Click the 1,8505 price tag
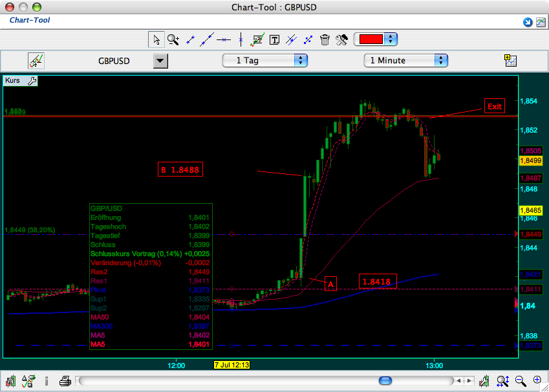 pyautogui.click(x=531, y=151)
